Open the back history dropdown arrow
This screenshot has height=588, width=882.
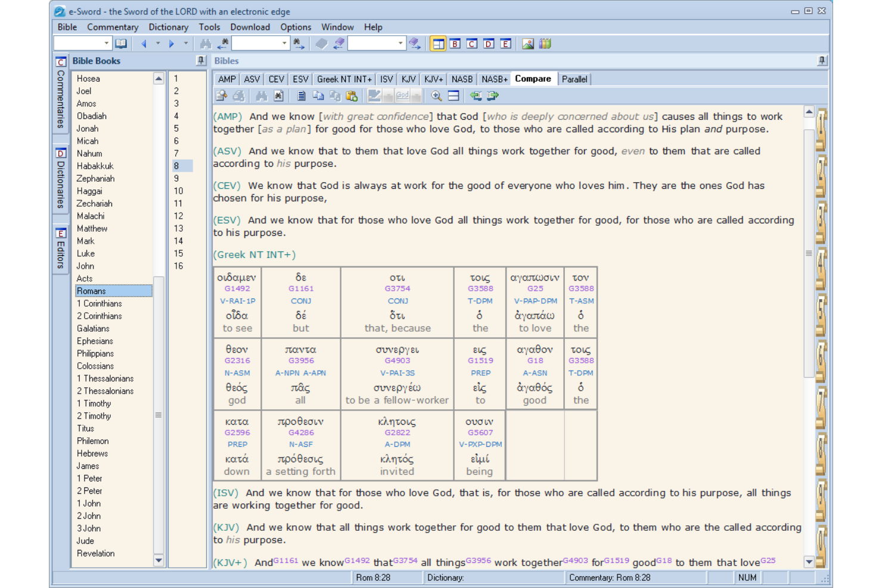click(x=158, y=43)
